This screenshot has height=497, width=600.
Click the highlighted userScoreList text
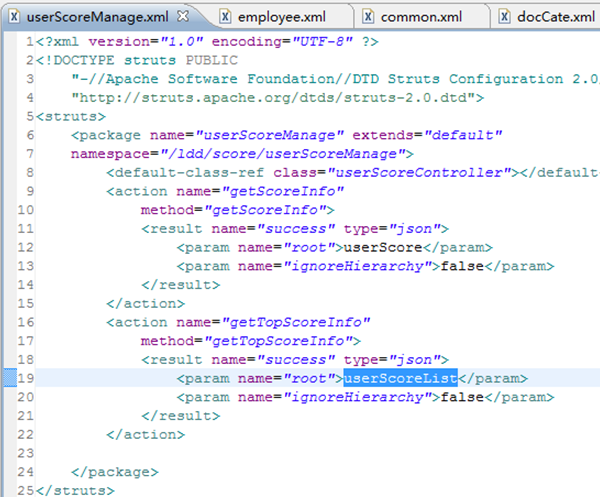(400, 378)
